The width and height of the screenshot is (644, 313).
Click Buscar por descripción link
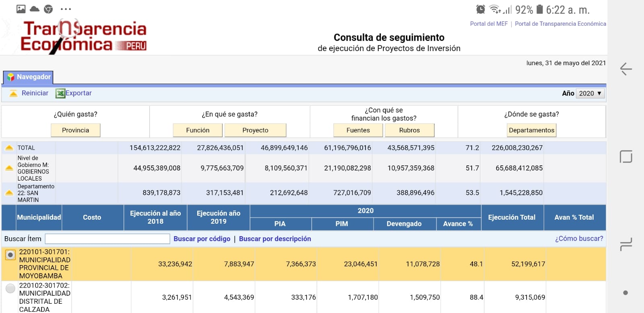[x=275, y=239]
